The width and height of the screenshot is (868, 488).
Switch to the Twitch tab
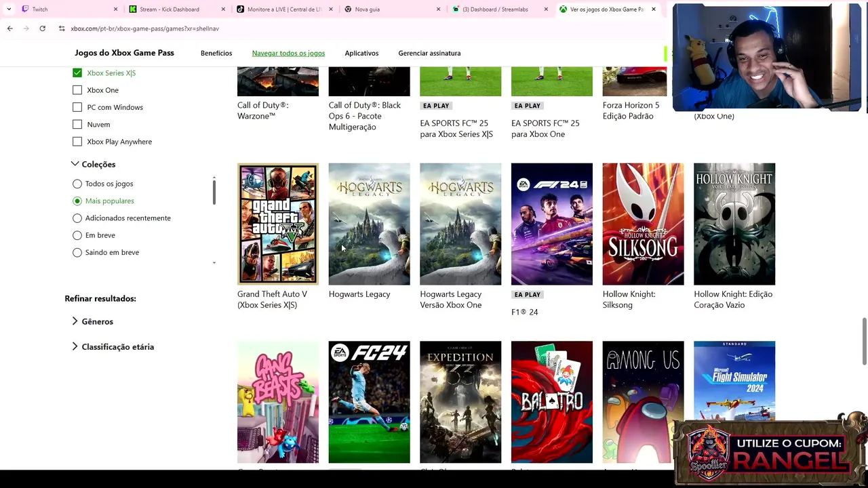68,9
